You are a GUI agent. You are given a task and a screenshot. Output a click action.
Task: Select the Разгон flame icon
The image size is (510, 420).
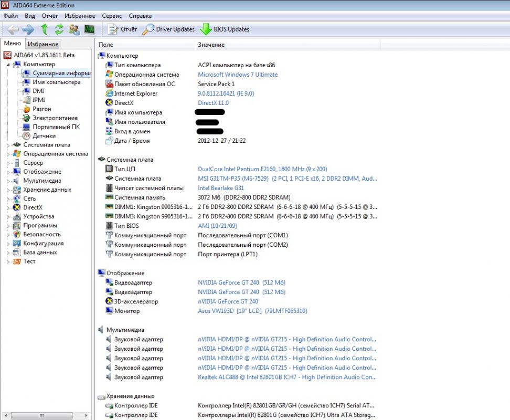pos(27,109)
